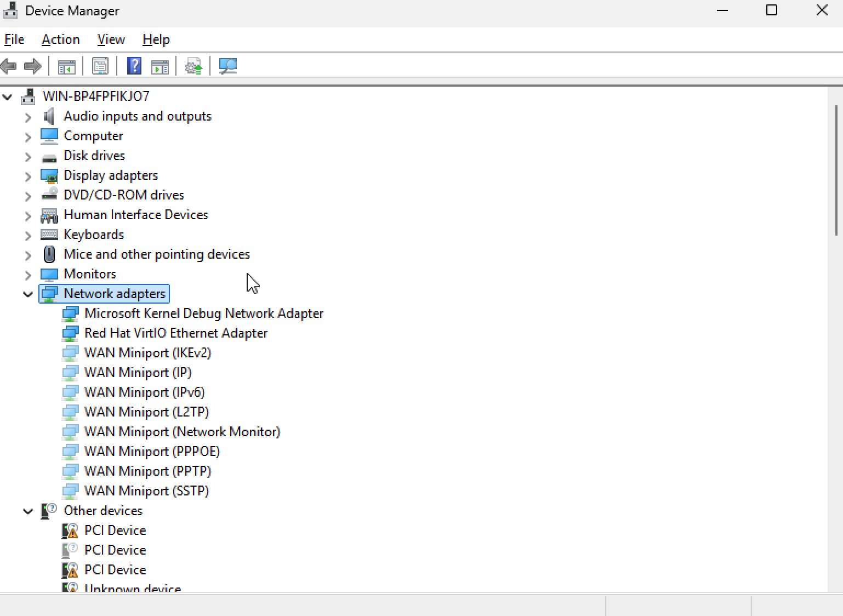Image resolution: width=843 pixels, height=616 pixels.
Task: Select "Red Hat VirtIO Ethernet Adapter" text
Action: (176, 333)
